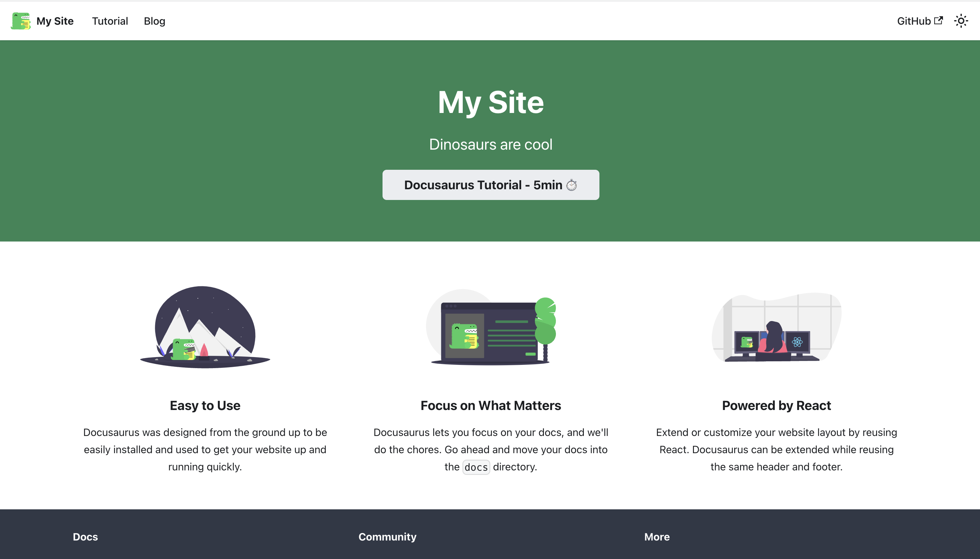Click the inline 'docs' code label

[x=476, y=467]
